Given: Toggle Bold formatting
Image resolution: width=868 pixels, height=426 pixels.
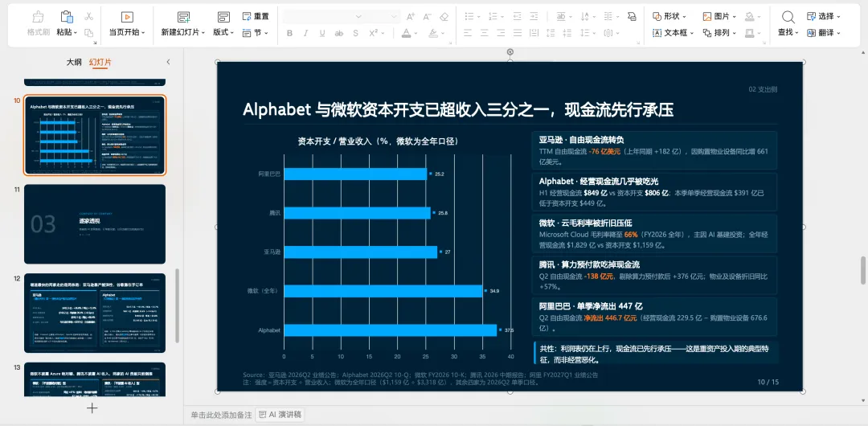Looking at the screenshot, I should 289,33.
